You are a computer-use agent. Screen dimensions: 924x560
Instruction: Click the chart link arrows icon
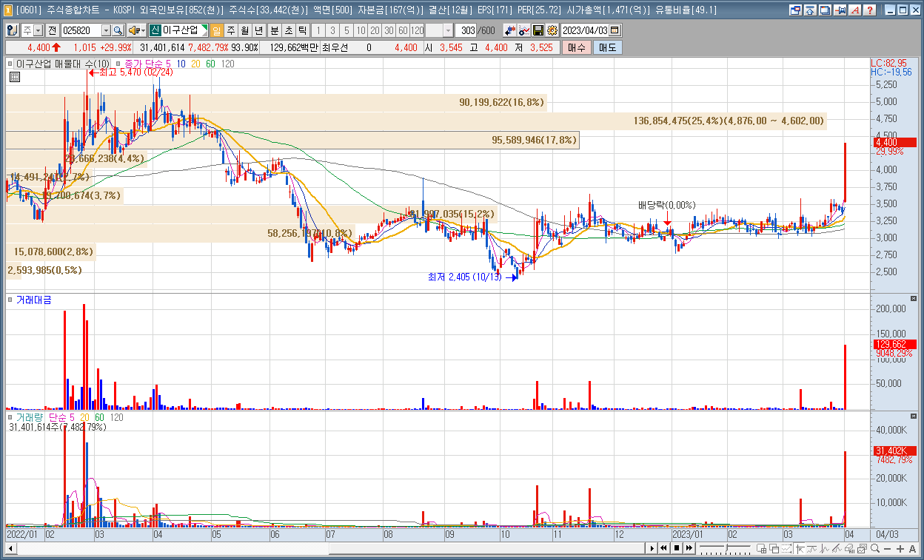509,30
